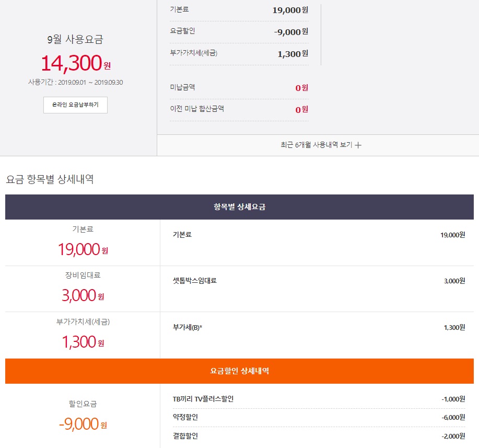Click the 요금할인 label in top summary
The height and width of the screenshot is (448, 479).
coord(183,31)
